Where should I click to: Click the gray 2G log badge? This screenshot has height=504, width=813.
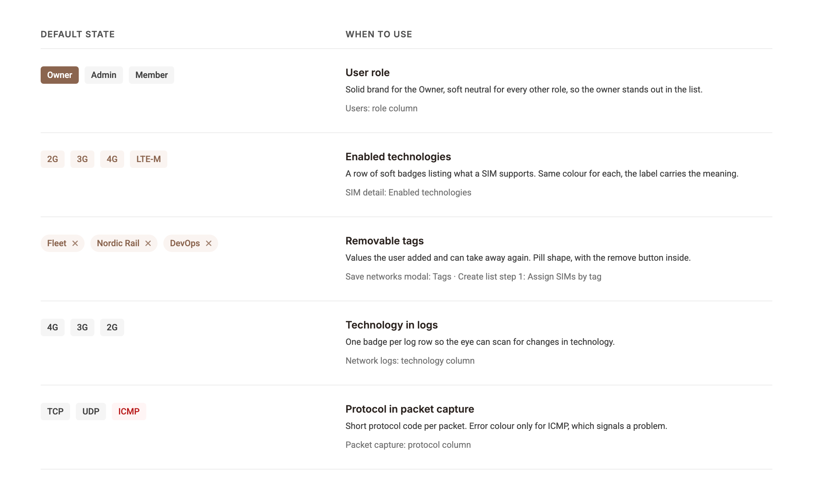(112, 327)
